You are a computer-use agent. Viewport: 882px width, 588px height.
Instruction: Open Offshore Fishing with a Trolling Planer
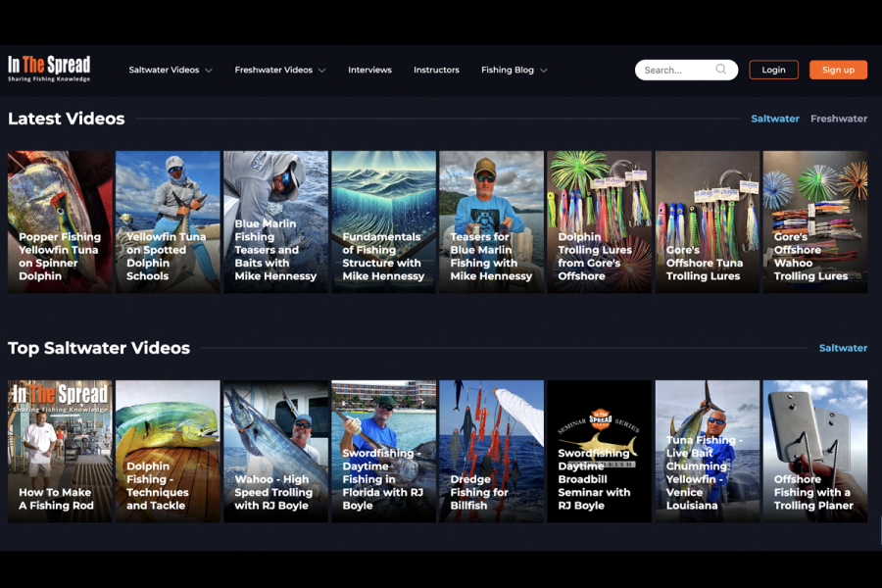click(x=814, y=450)
